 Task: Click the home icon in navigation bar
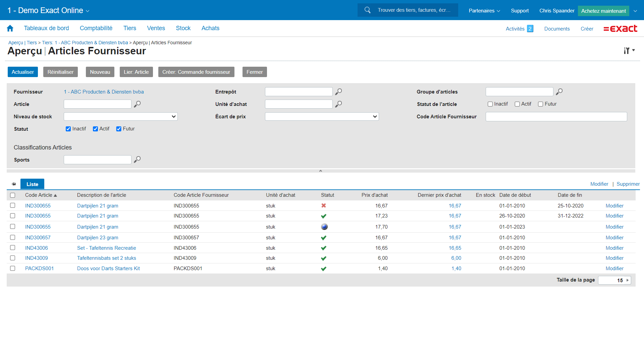point(10,28)
